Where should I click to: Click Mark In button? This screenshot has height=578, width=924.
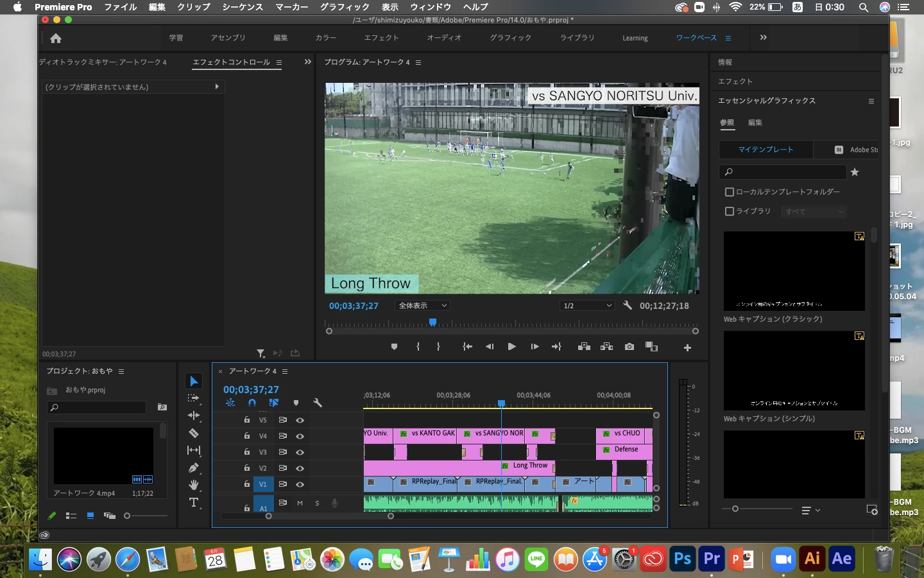418,347
